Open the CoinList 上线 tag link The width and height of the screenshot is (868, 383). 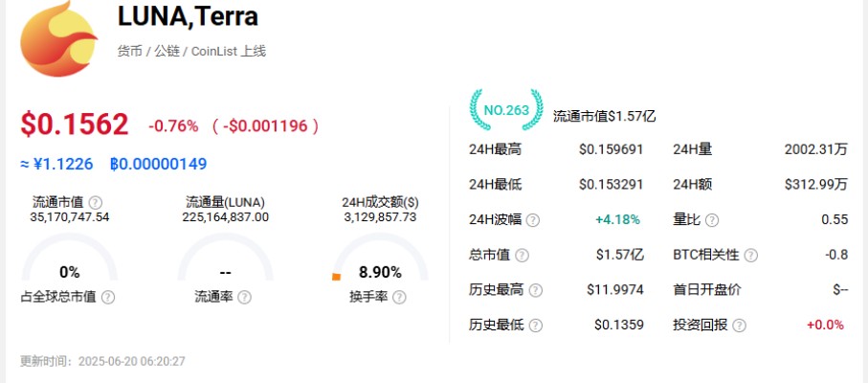(229, 52)
